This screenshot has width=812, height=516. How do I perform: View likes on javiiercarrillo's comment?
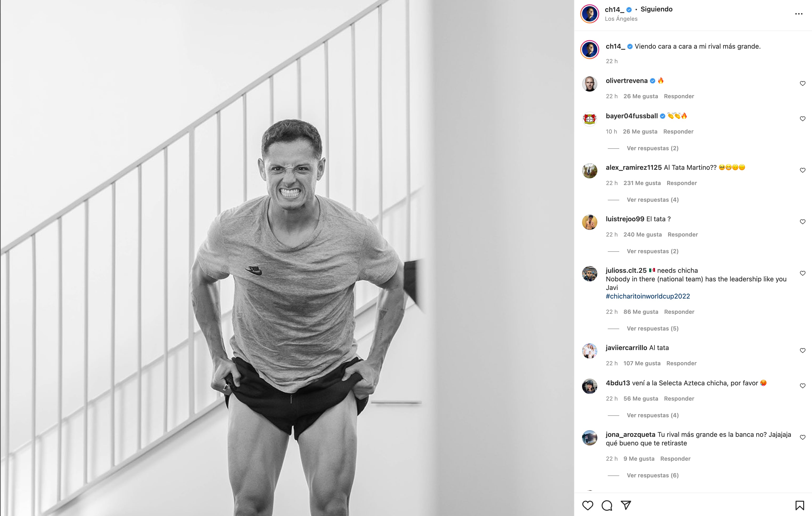642,363
